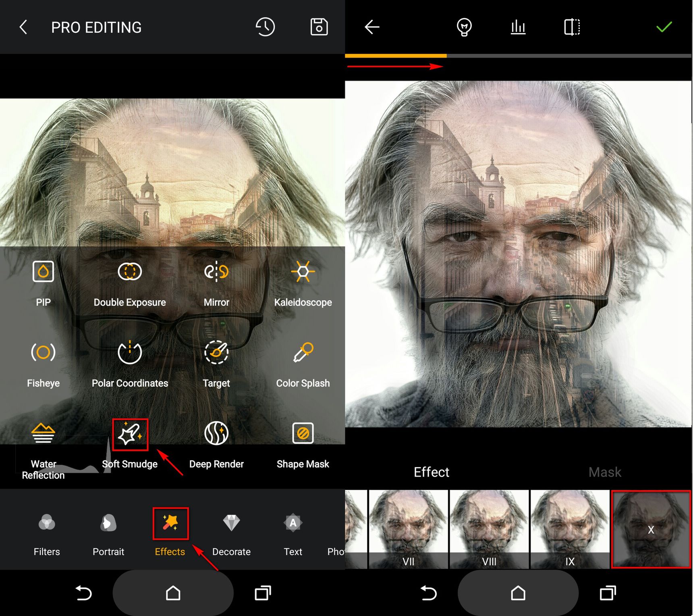Select the VIII effect preset thumbnail
The image size is (693, 616).
tap(489, 529)
